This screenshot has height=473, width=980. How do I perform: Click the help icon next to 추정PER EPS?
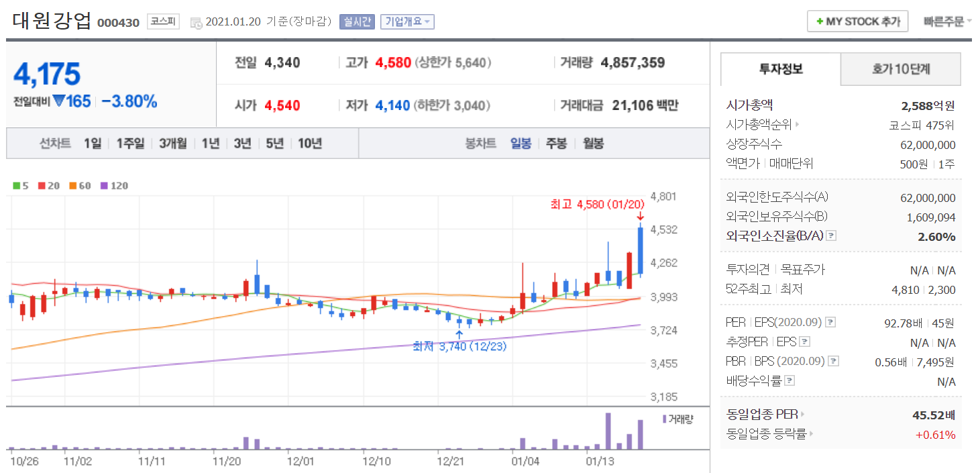(805, 342)
